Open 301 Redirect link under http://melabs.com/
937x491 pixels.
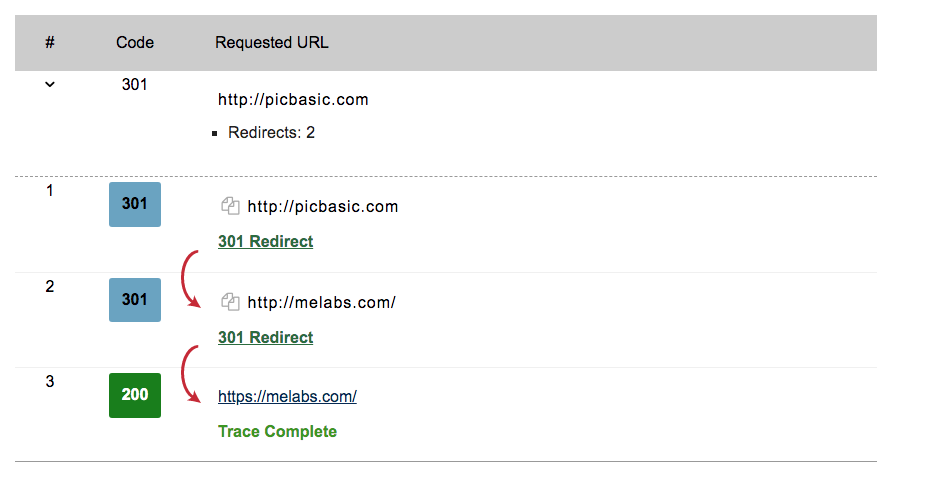[265, 338]
